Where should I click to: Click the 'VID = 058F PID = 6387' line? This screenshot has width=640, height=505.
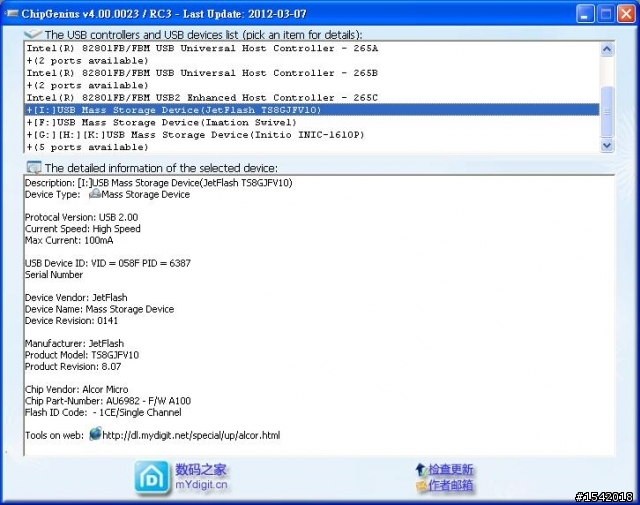tap(108, 263)
